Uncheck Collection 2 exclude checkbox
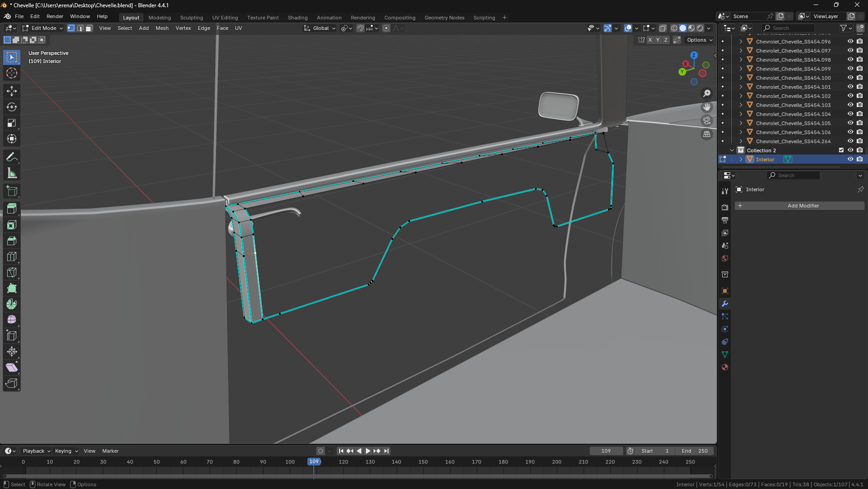The image size is (868, 489). point(841,150)
